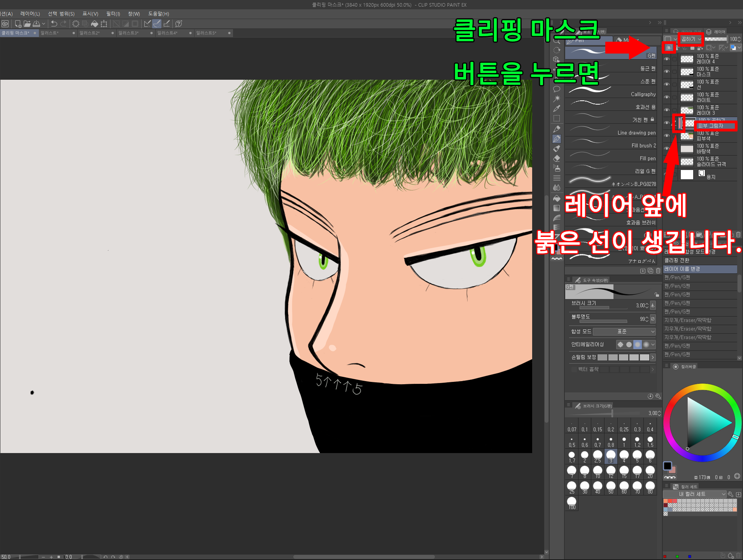The width and height of the screenshot is (743, 560).
Task: Open the layer blend mode dropdown 곱하기
Action: [691, 39]
